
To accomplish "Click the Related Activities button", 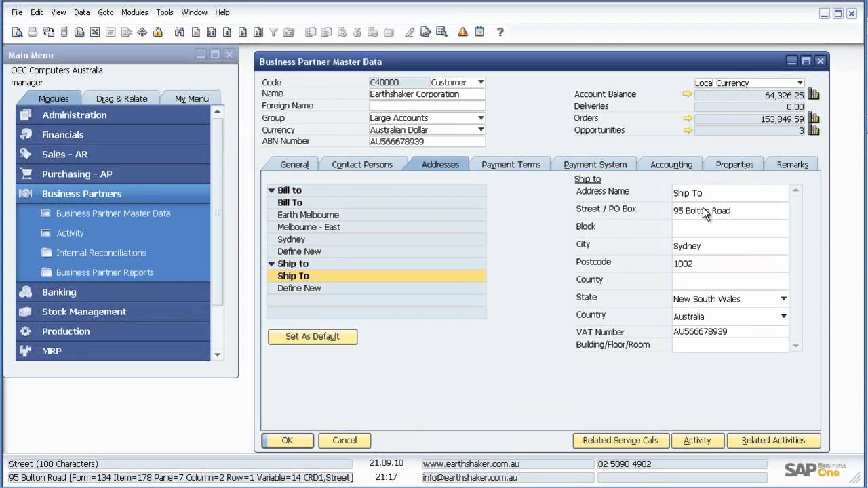I will [774, 441].
